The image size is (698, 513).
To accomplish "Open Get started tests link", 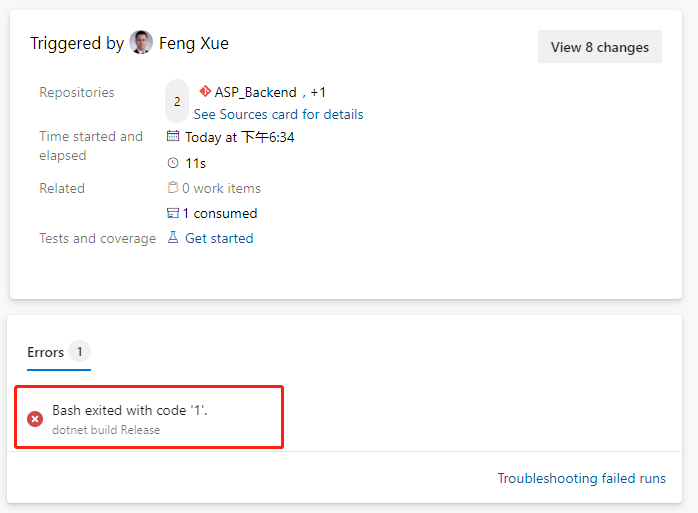I will pos(219,238).
